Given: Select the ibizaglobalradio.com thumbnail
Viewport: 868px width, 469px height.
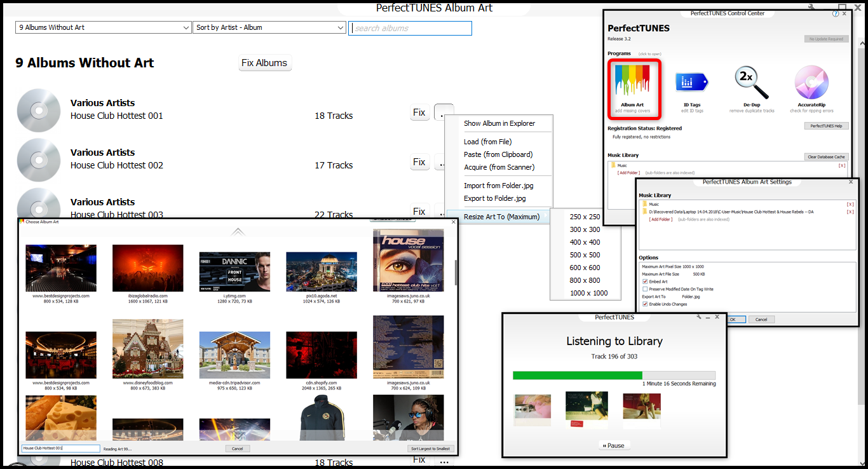Looking at the screenshot, I should tap(147, 268).
